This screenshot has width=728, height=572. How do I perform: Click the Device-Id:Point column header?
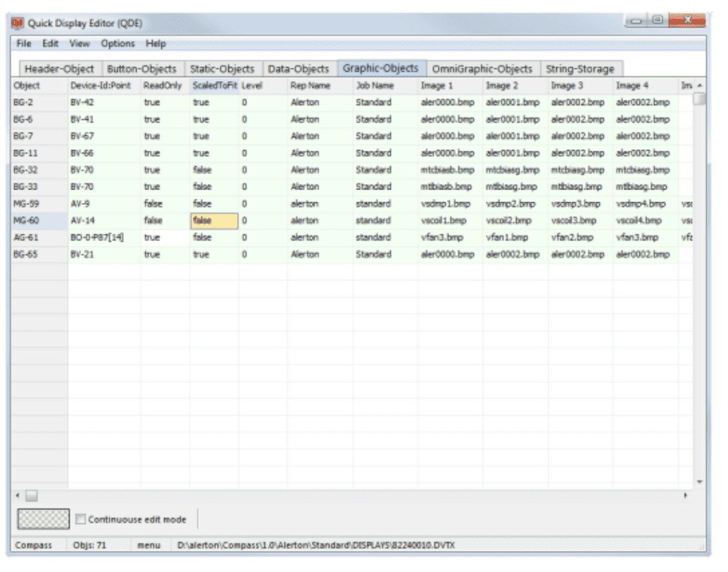click(x=101, y=86)
